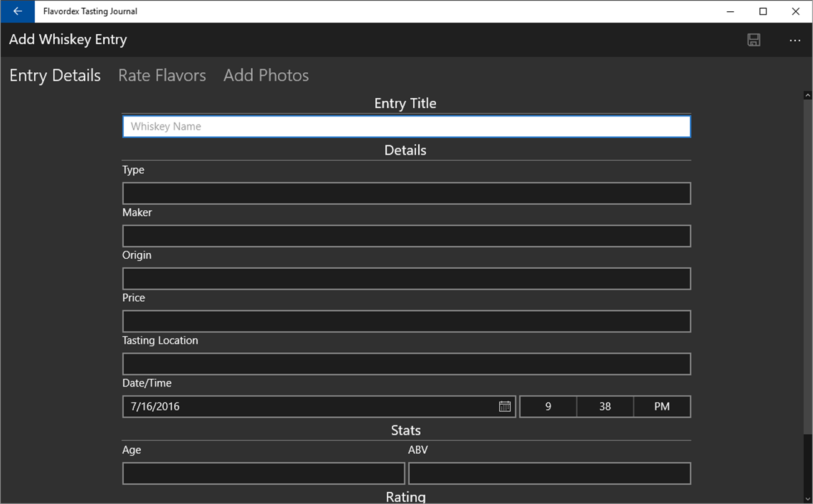Click the Price input field
The width and height of the screenshot is (813, 504).
click(406, 321)
